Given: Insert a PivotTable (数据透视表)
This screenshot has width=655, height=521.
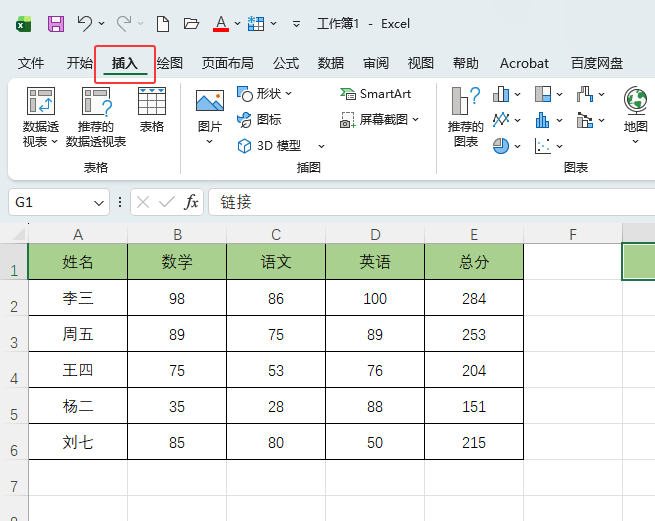Looking at the screenshot, I should (x=41, y=117).
